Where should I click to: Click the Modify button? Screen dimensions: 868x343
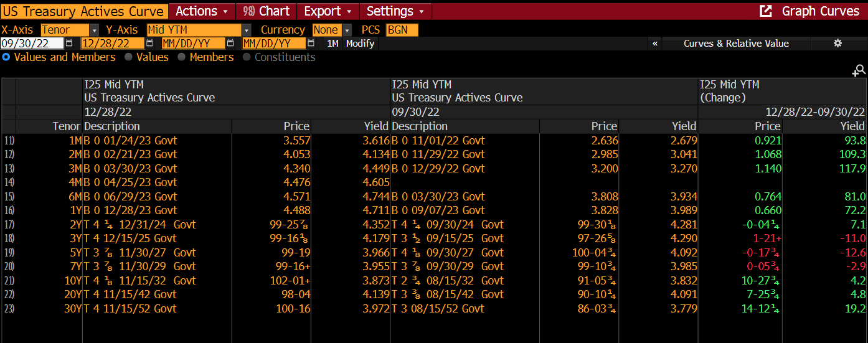pyautogui.click(x=360, y=44)
